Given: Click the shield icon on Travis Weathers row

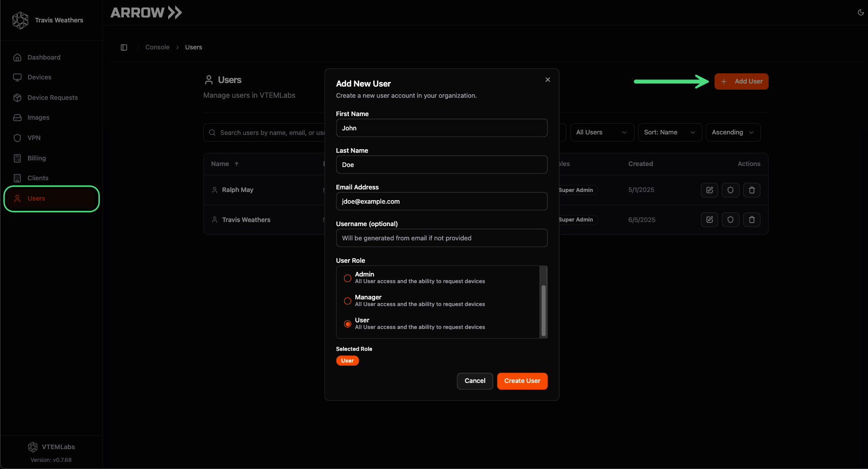Looking at the screenshot, I should [x=730, y=219].
